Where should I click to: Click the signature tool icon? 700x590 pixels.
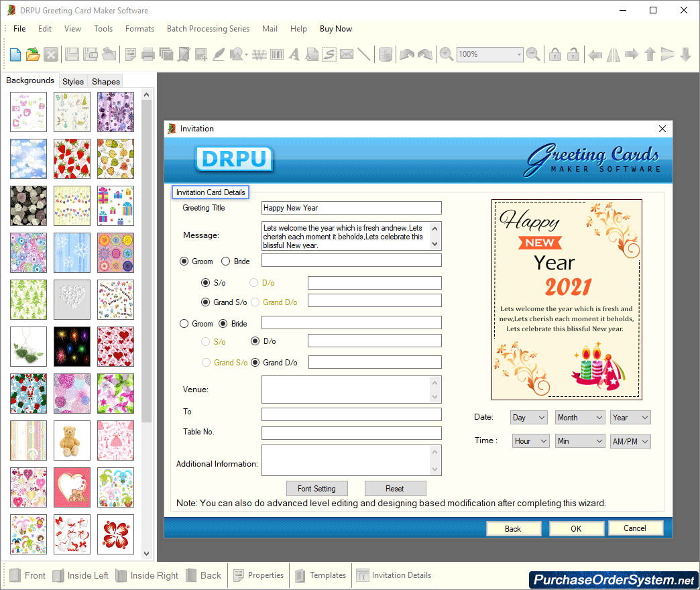pyautogui.click(x=329, y=54)
